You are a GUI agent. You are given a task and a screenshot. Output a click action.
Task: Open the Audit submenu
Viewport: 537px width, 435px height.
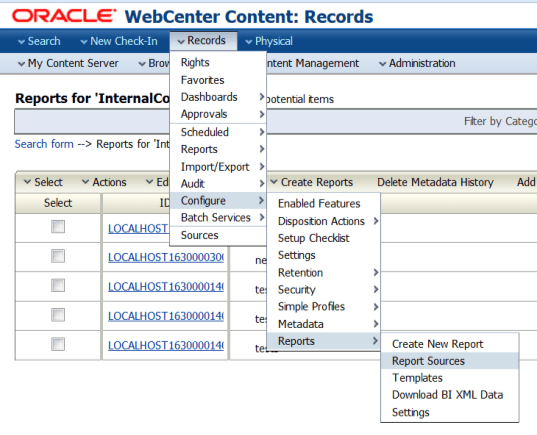[218, 184]
